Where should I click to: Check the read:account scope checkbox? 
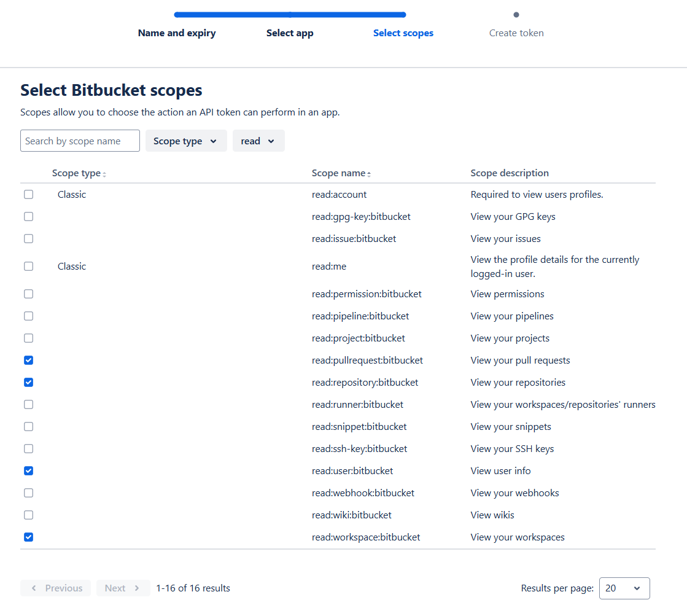(28, 195)
